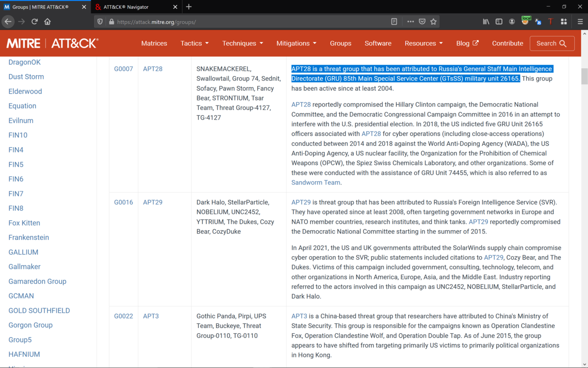The width and height of the screenshot is (588, 368).
Task: Open Software in the navigation bar
Action: (x=378, y=43)
